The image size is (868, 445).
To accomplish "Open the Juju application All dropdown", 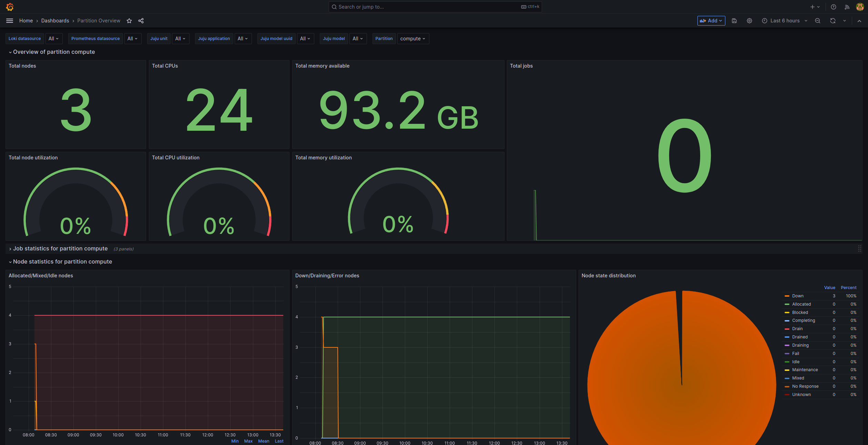I will 243,39.
